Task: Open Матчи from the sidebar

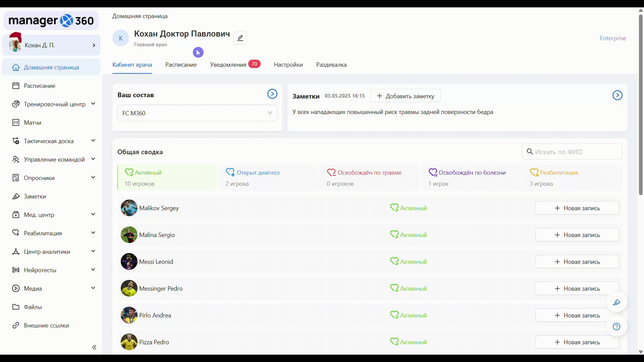Action: [33, 123]
